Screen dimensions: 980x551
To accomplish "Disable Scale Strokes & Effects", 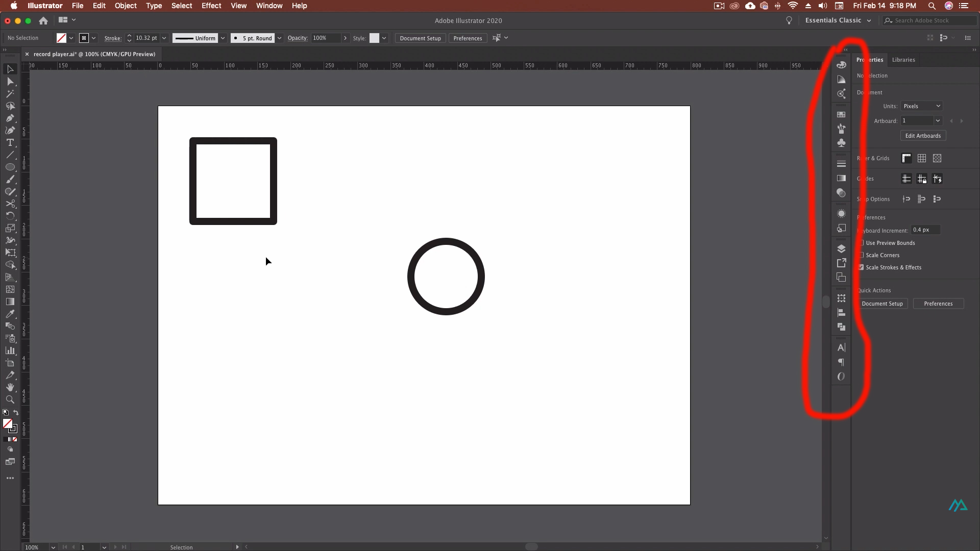I will [861, 267].
